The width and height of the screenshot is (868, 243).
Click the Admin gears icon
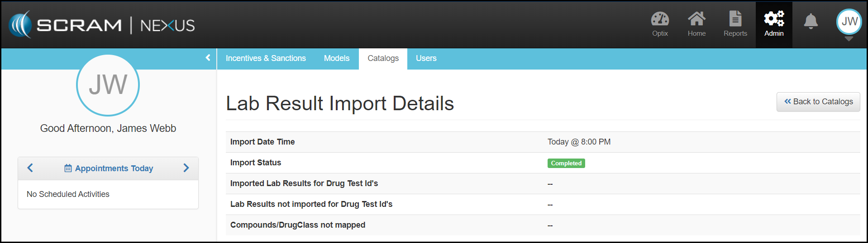point(774,19)
